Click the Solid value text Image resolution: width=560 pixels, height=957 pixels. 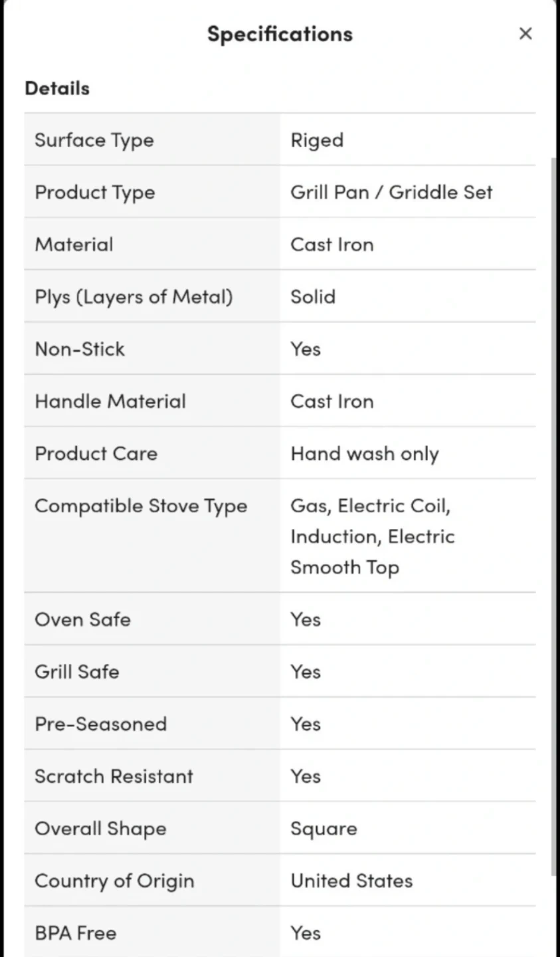(313, 297)
